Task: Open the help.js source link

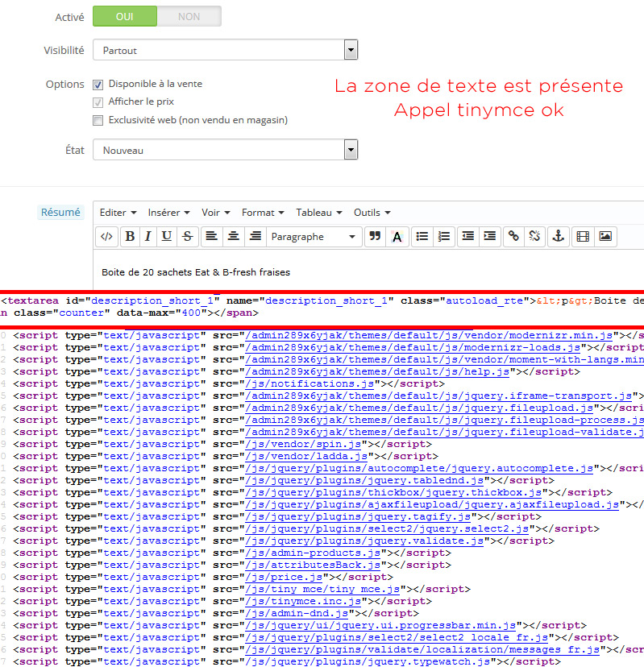Action: point(377,372)
